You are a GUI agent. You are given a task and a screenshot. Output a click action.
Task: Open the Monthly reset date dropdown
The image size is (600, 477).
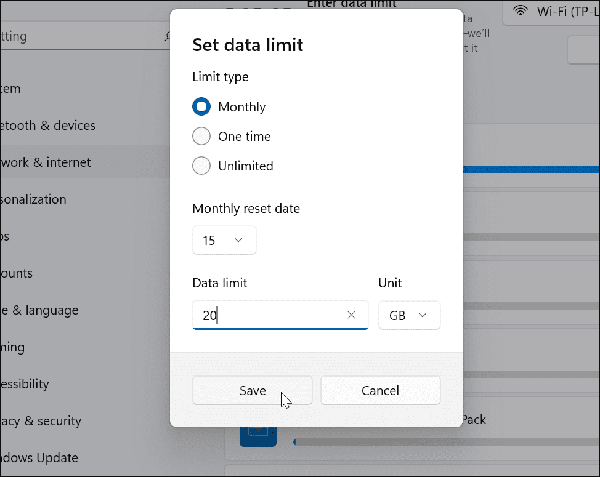point(224,240)
